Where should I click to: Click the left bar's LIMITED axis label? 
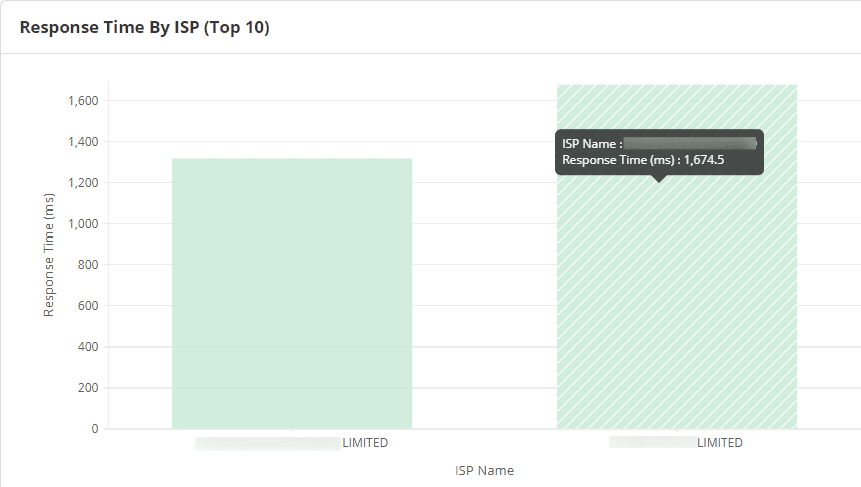[365, 443]
